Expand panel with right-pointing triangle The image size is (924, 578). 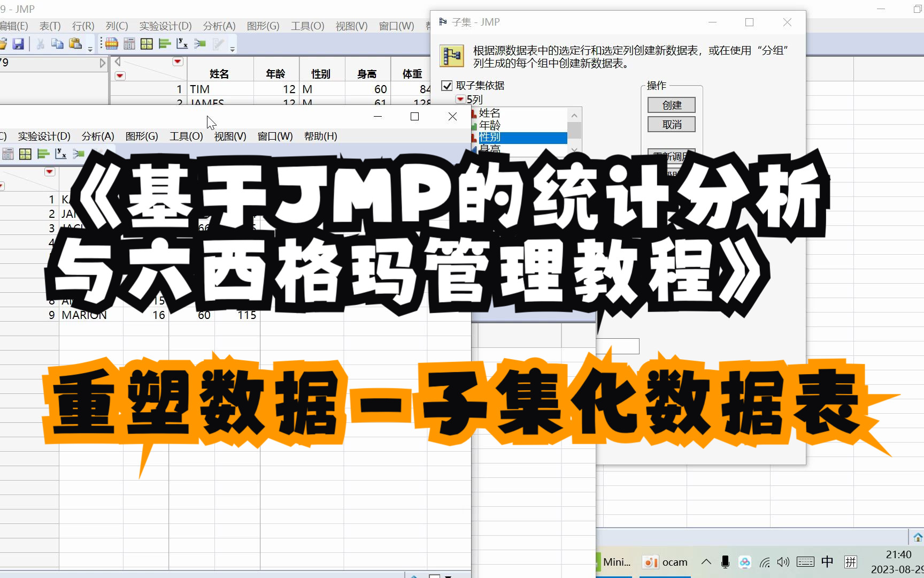coord(103,63)
